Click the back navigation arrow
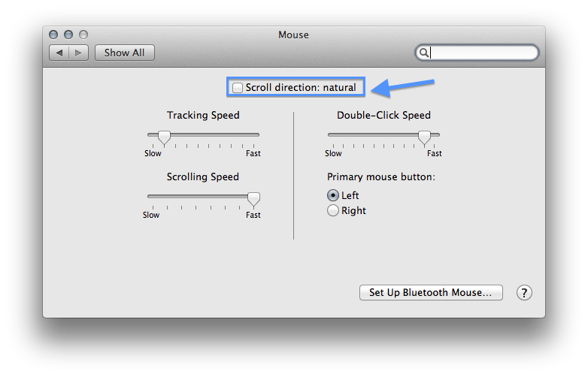The height and width of the screenshot is (377, 588). click(59, 53)
